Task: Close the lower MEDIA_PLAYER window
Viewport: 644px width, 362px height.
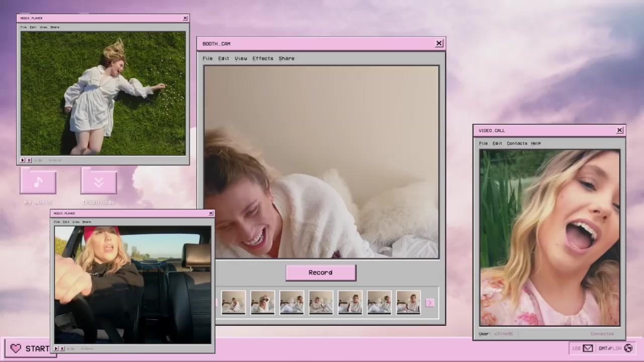Action: (x=211, y=213)
